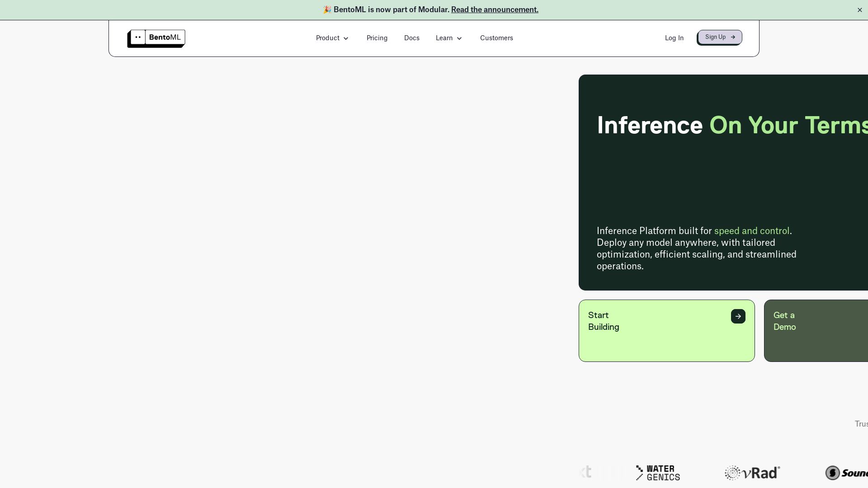Expand the Product dropdown menu
This screenshot has height=488, width=868.
click(332, 38)
